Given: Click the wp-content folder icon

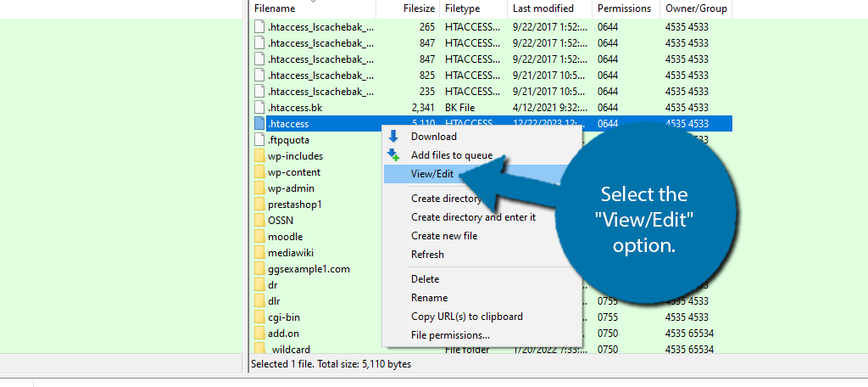Looking at the screenshot, I should point(259,172).
